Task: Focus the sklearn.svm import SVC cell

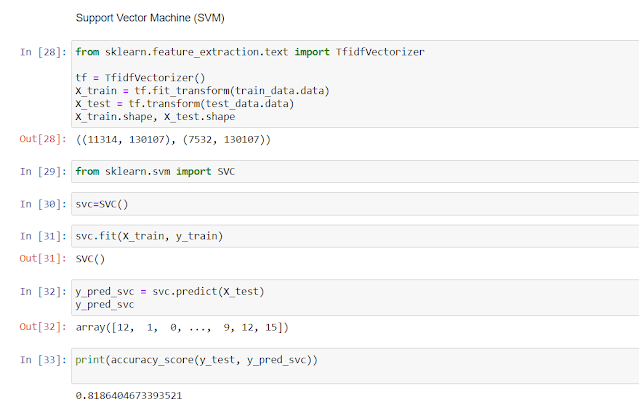Action: [x=350, y=171]
